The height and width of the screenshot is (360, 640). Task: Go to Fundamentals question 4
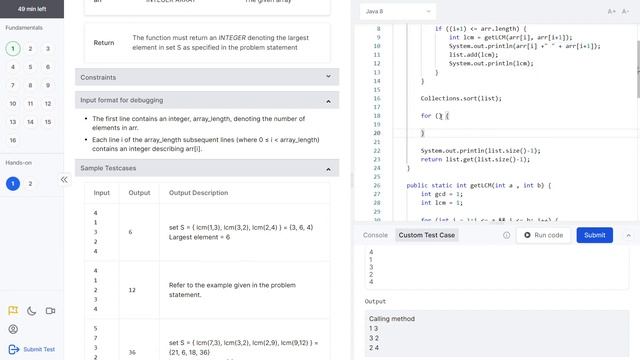[13, 67]
